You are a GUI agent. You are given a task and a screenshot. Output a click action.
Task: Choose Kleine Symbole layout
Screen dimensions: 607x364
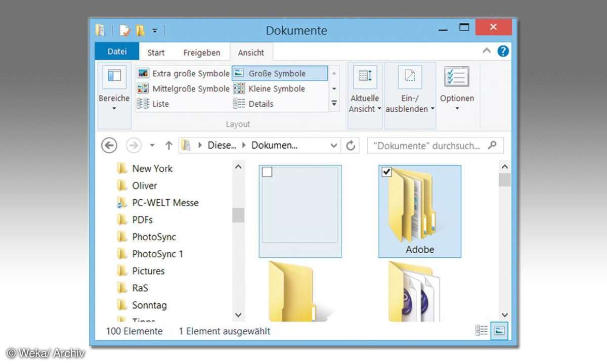tap(270, 88)
